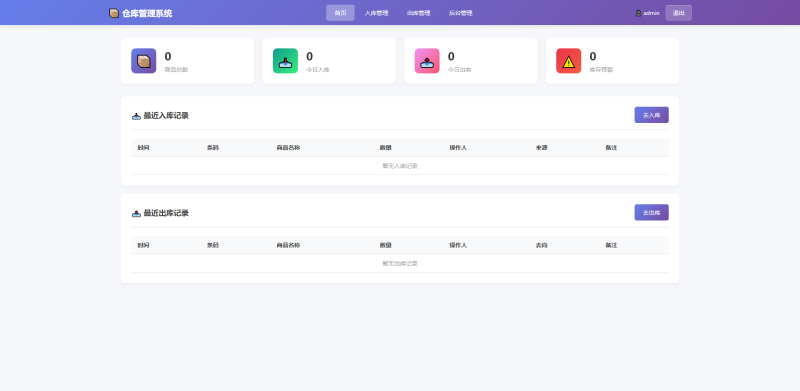The width and height of the screenshot is (800, 391).
Task: Click 时间 header in the outbound table
Action: (x=143, y=245)
